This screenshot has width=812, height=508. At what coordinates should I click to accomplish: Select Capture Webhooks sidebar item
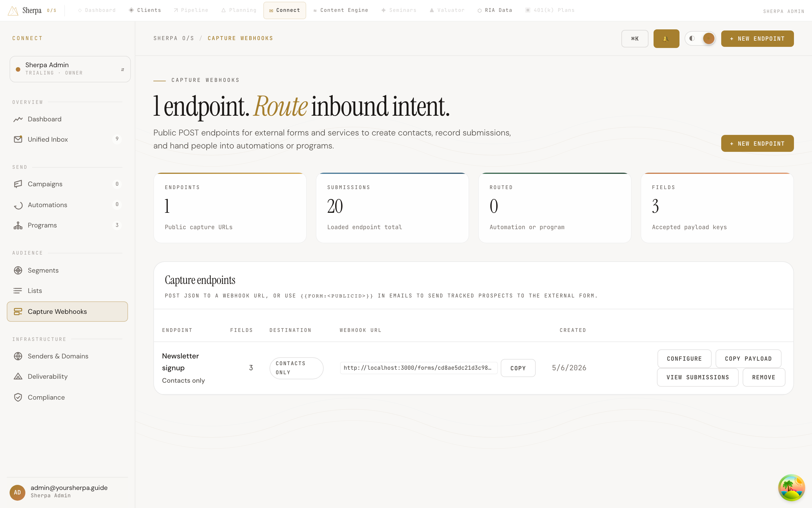pyautogui.click(x=67, y=312)
